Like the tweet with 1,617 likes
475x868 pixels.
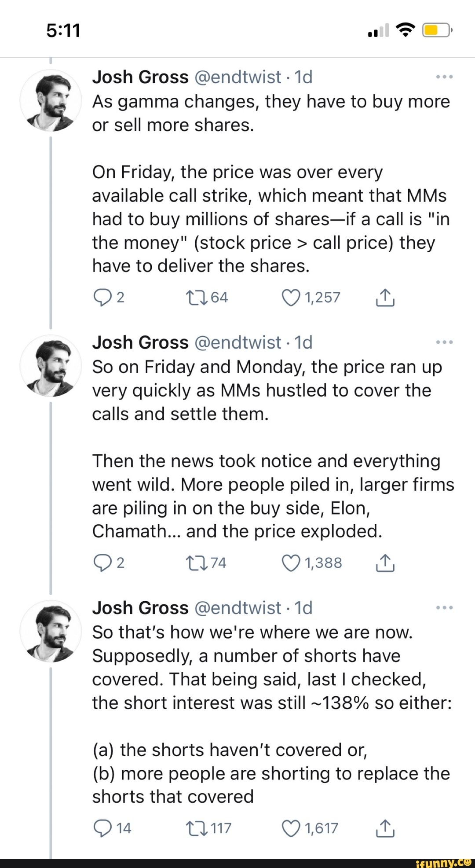point(290,828)
